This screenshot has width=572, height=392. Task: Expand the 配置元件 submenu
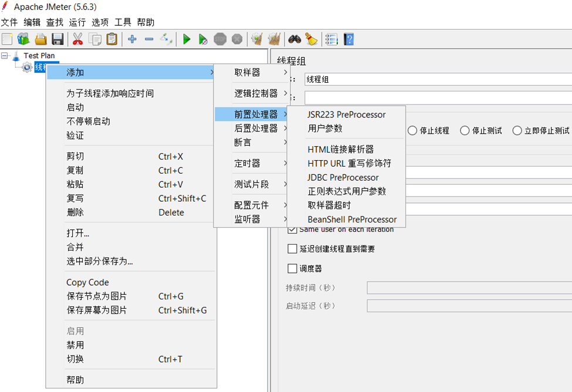pyautogui.click(x=252, y=205)
